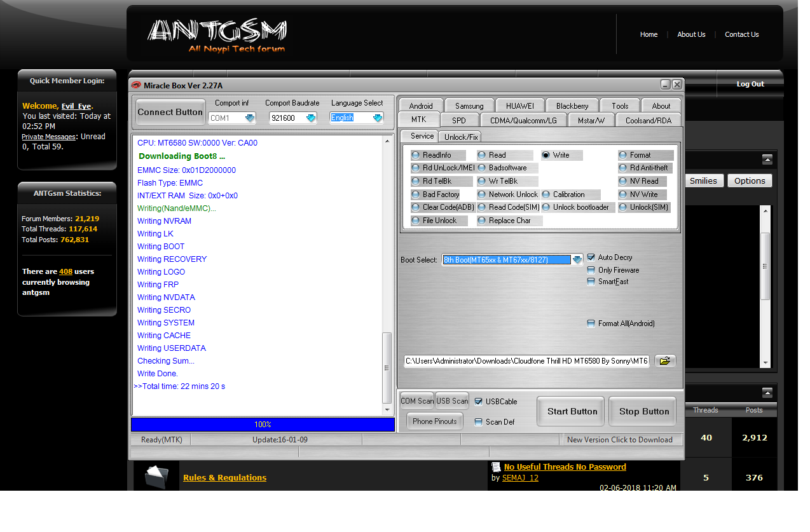This screenshot has height=532, width=810.
Task: Click document icon beside No Useful Threads post
Action: [x=497, y=467]
